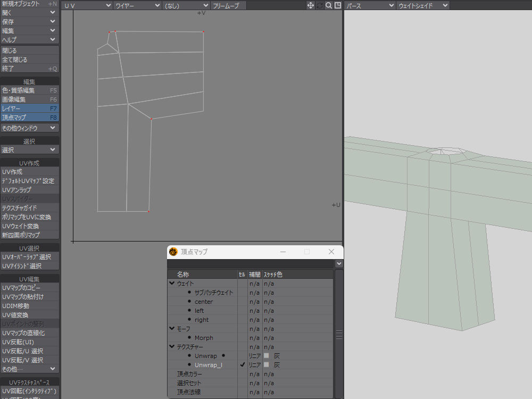Click the bullet icon beside the Morph map
The height and width of the screenshot is (399, 532).
pos(189,337)
